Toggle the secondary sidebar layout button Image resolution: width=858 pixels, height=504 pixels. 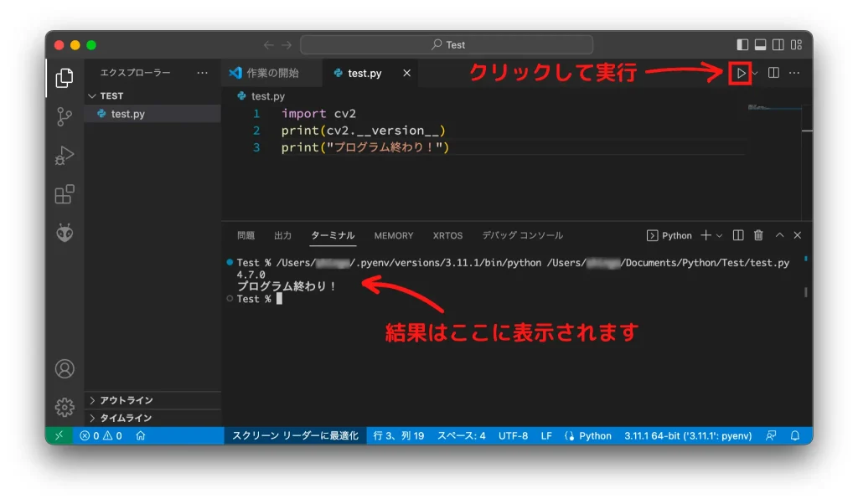(778, 45)
